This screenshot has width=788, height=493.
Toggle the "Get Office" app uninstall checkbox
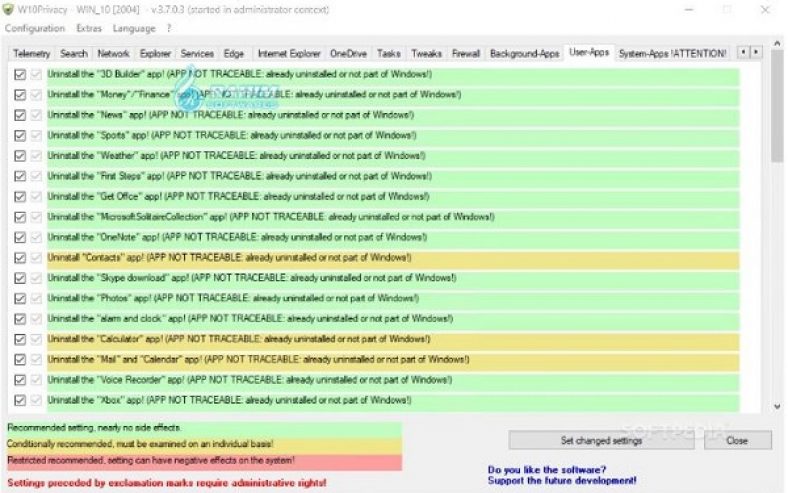(20, 196)
